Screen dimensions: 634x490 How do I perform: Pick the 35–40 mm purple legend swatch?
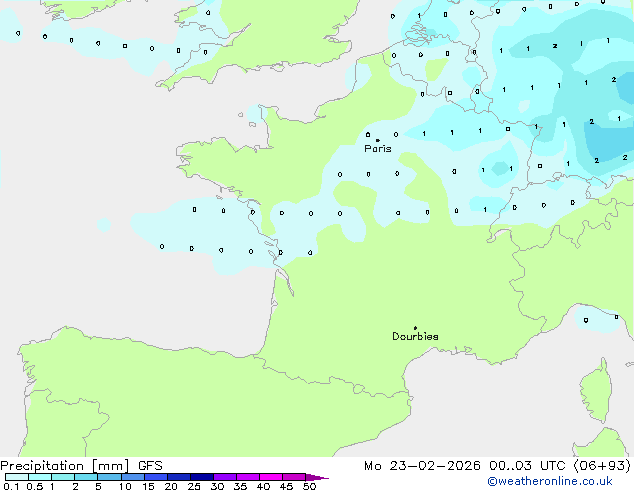click(248, 477)
